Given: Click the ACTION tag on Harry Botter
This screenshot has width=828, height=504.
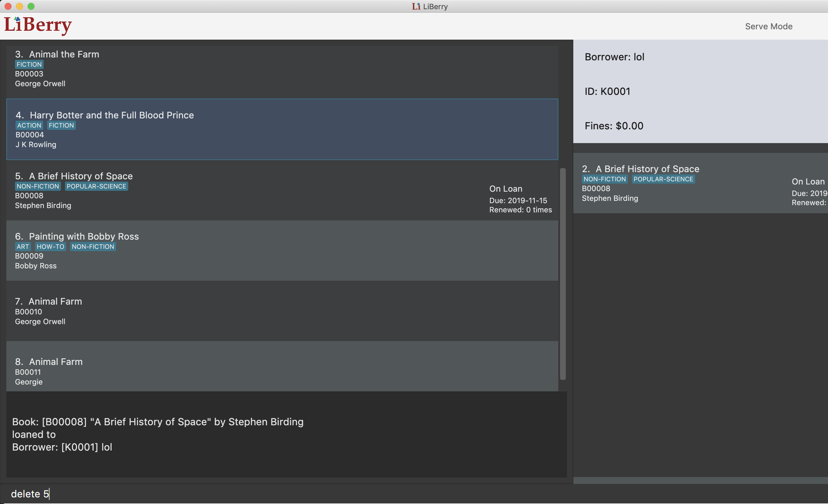Looking at the screenshot, I should 29,126.
